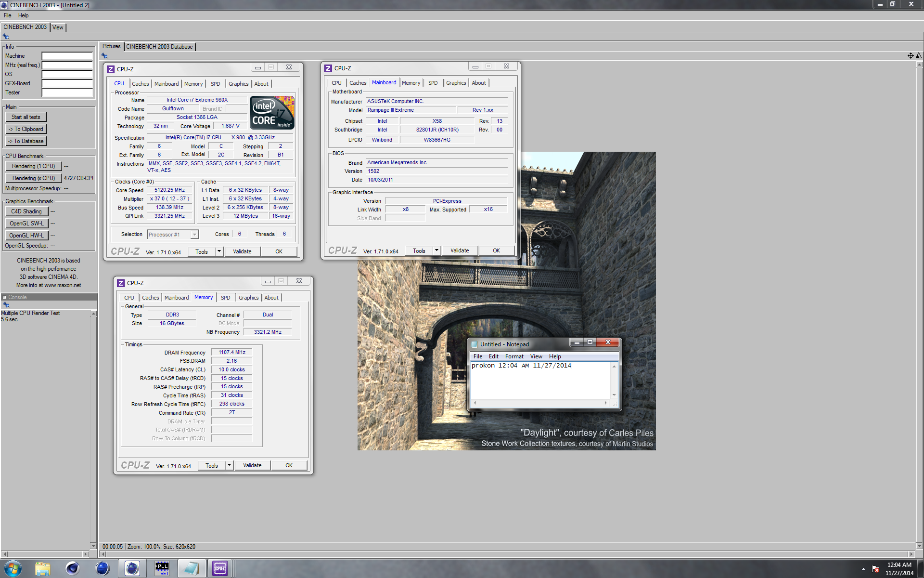Click Tools button in Memory window
924x578 pixels.
point(212,465)
